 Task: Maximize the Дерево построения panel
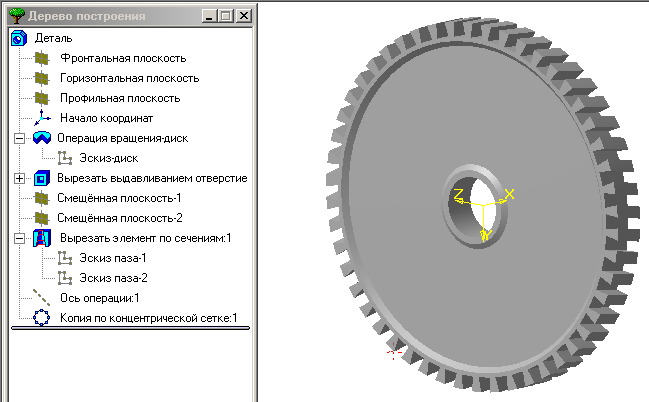tap(226, 16)
